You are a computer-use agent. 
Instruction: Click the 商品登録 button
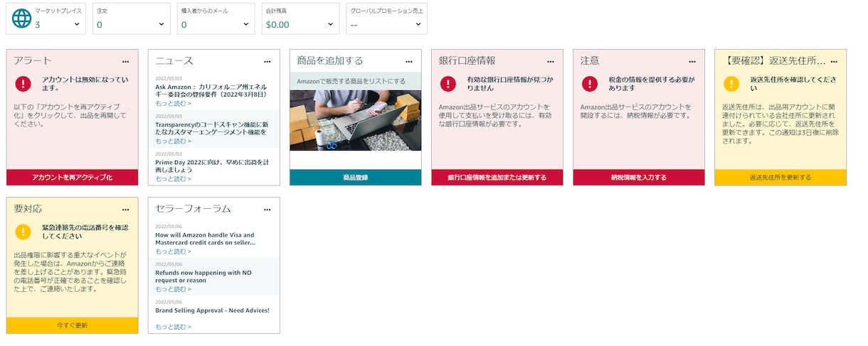(x=356, y=178)
